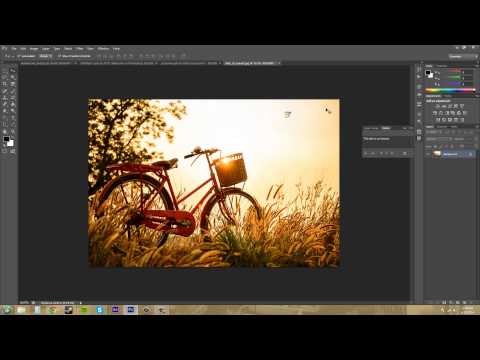This screenshot has height=360, width=480.
Task: Select the Rectangle shape tool
Action: (x=13, y=124)
